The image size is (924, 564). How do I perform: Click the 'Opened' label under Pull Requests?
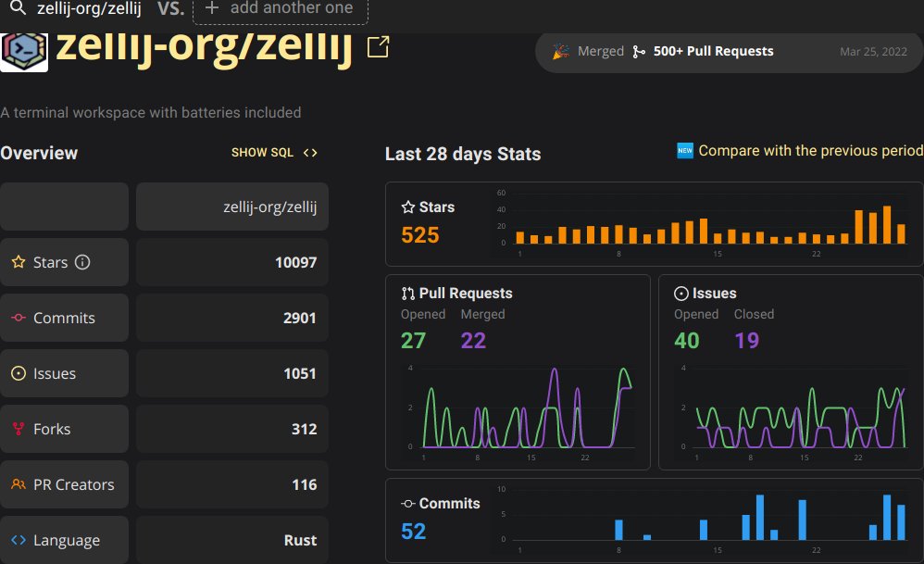tap(423, 314)
